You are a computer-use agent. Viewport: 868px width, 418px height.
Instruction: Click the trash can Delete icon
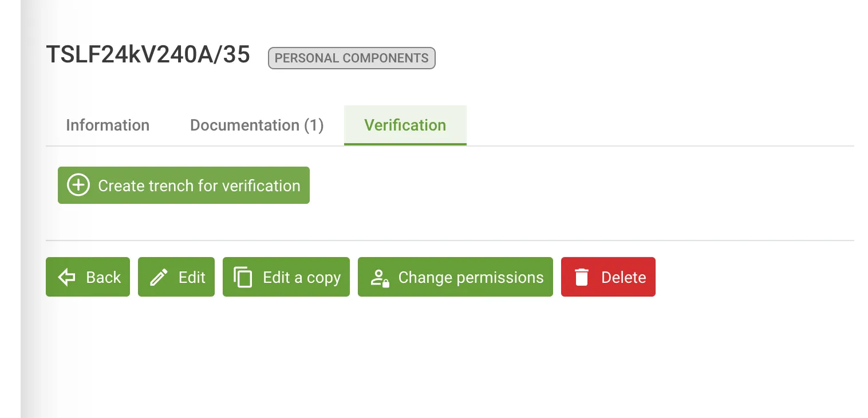582,277
